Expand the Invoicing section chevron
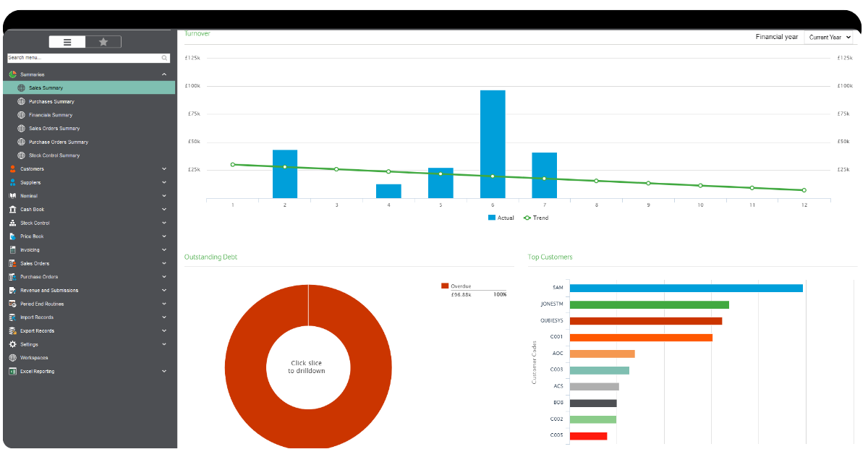Image resolution: width=868 pixels, height=470 pixels. 164,249
